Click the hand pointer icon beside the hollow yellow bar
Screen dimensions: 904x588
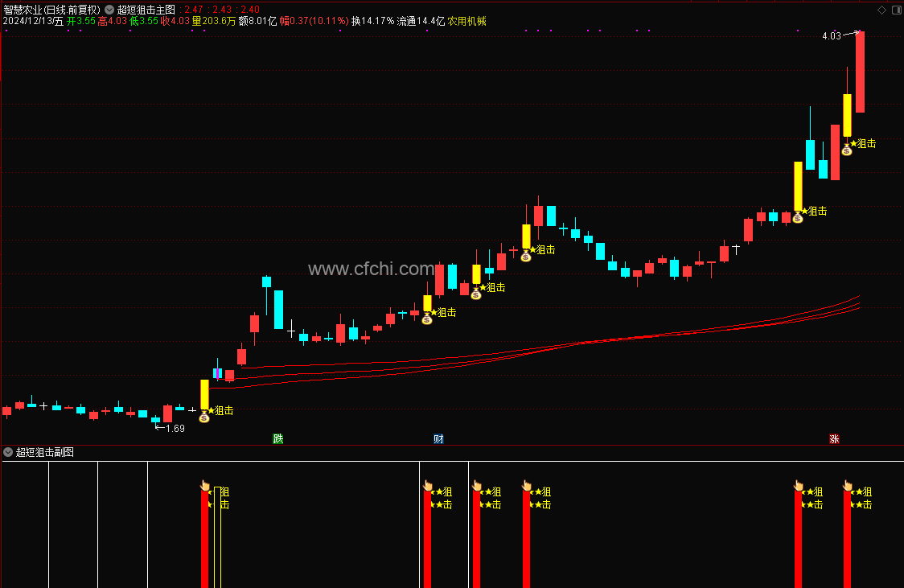coord(204,485)
